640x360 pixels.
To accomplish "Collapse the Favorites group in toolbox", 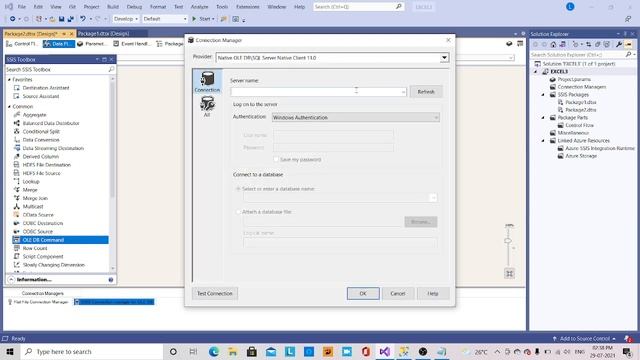I will coord(9,80).
